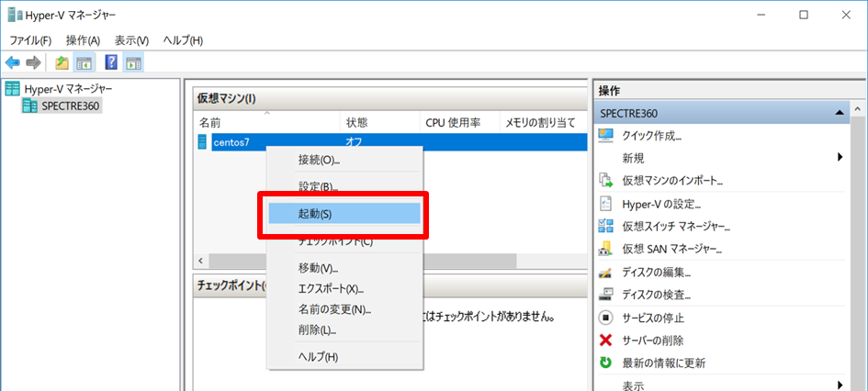This screenshot has width=868, height=391.
Task: Choose 設定(B)... in context menu
Action: (344, 187)
